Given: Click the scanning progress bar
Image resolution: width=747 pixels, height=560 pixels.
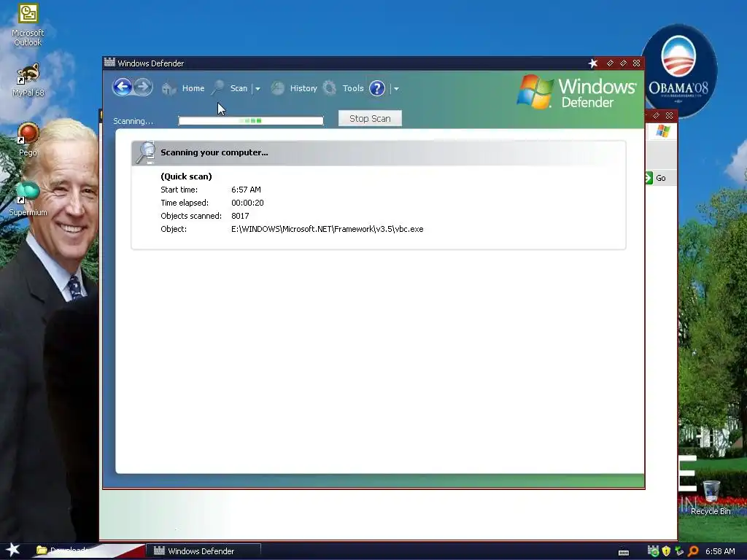Looking at the screenshot, I should tap(251, 121).
